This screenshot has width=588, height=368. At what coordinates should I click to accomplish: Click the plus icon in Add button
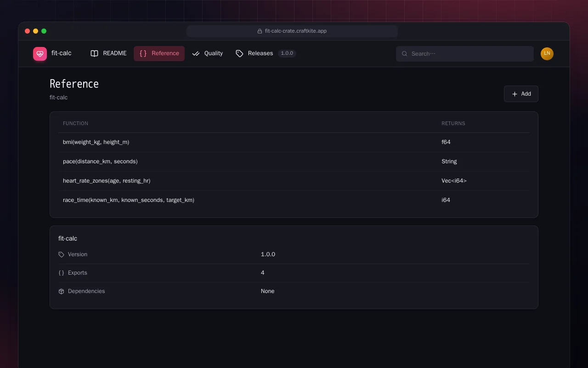point(514,94)
